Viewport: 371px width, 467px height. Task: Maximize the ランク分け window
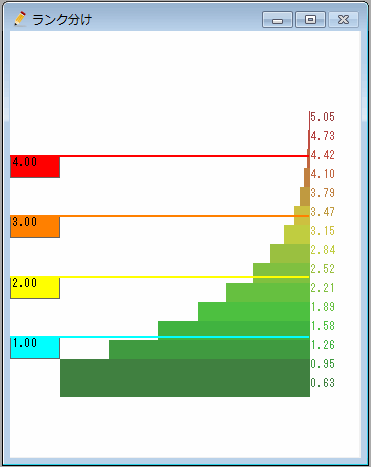310,20
